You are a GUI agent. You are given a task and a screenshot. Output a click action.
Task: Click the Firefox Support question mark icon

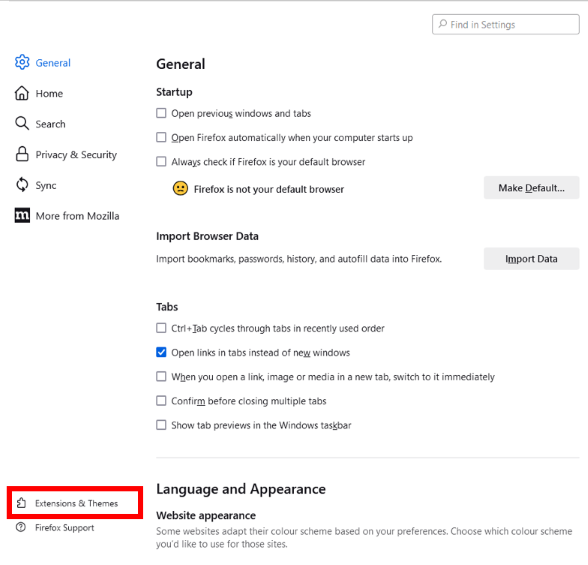point(21,527)
